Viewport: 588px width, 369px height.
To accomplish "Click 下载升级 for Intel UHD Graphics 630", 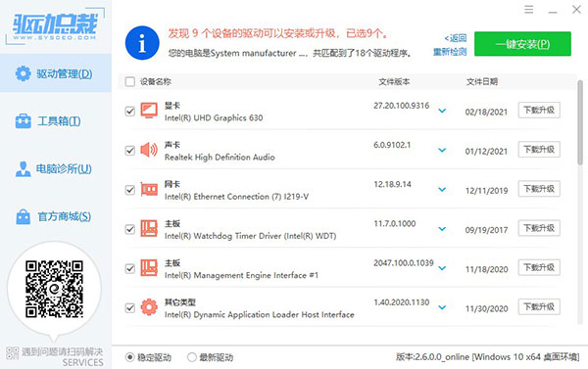I will tap(539, 111).
